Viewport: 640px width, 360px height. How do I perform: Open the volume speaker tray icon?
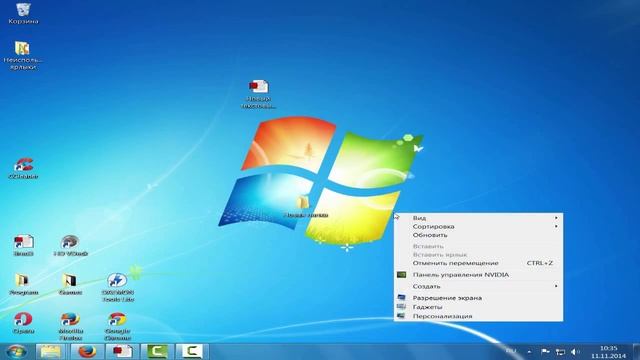click(x=575, y=351)
